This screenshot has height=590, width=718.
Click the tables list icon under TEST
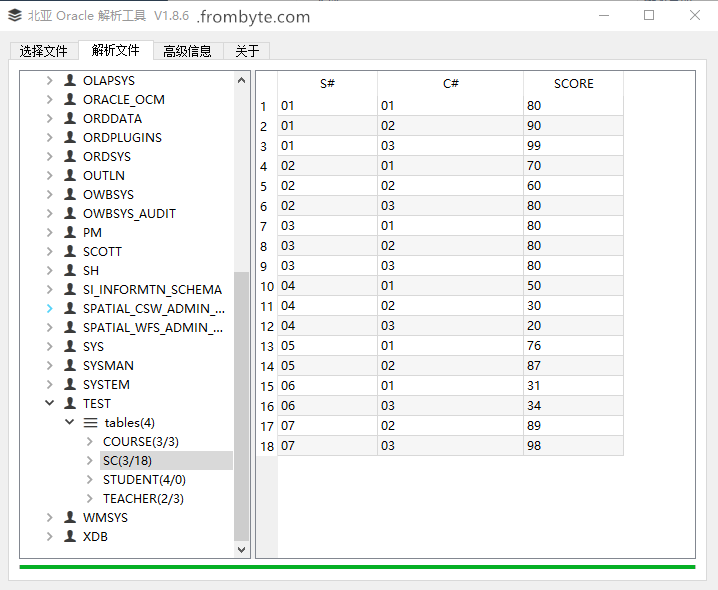[90, 422]
